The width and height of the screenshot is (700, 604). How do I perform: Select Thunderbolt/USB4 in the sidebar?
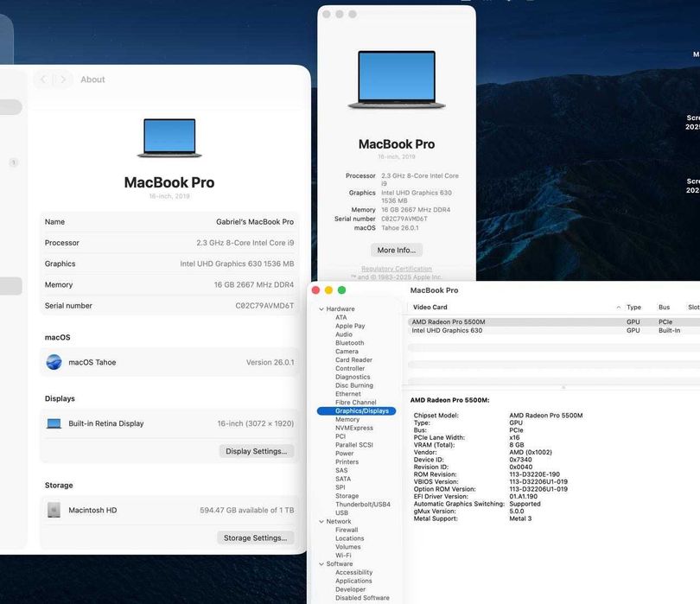pos(362,504)
